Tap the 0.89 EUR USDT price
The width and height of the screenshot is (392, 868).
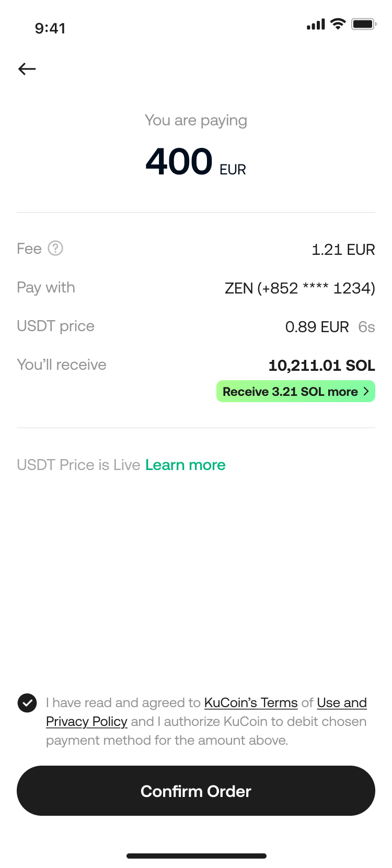[x=317, y=327]
